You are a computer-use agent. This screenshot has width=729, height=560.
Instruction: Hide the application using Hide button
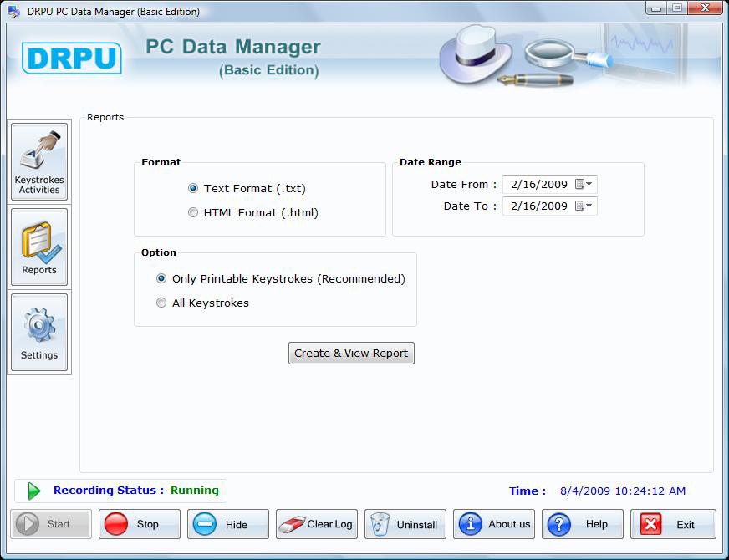pyautogui.click(x=228, y=524)
